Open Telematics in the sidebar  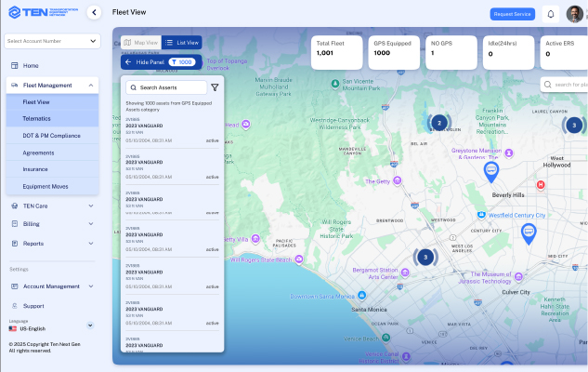click(37, 118)
